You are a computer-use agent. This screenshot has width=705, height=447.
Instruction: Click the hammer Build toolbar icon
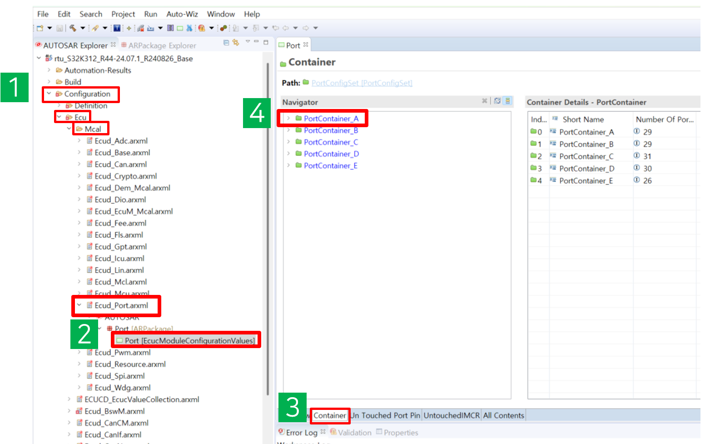(x=72, y=28)
